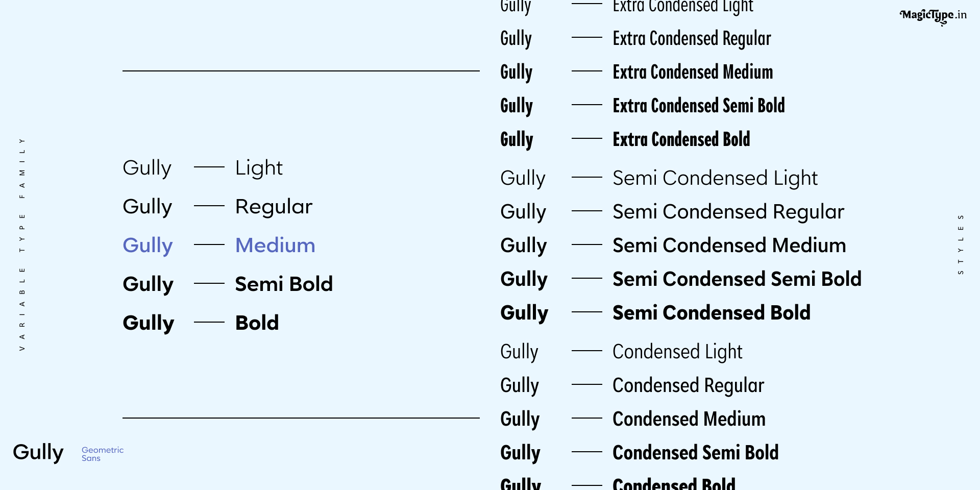This screenshot has height=490, width=980.
Task: Select the Bold weight label
Action: click(x=257, y=323)
